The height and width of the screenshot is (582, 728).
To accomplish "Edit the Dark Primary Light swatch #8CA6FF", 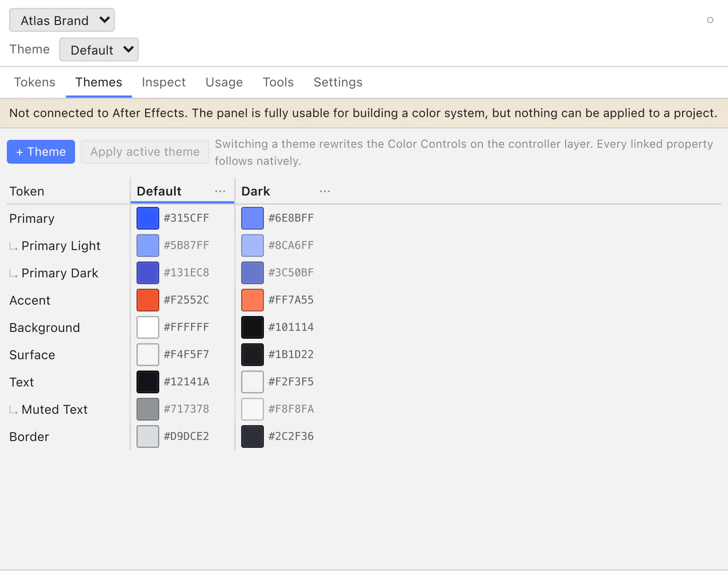I will pos(253,246).
